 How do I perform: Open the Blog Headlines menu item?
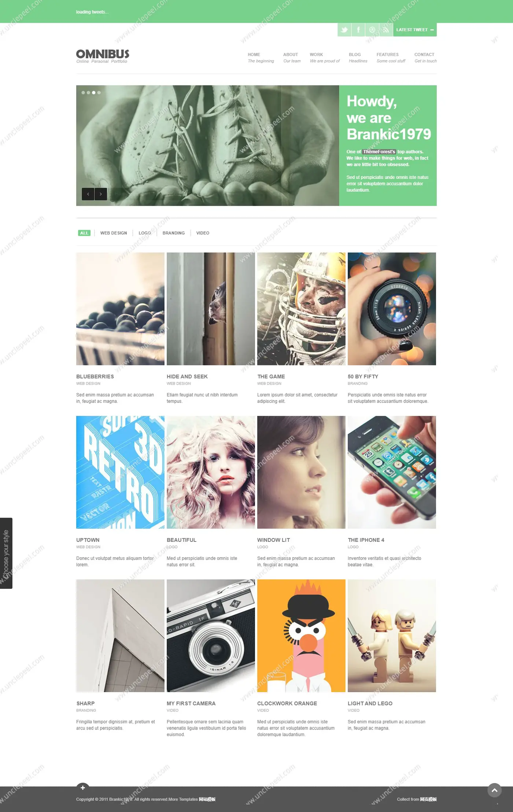358,58
